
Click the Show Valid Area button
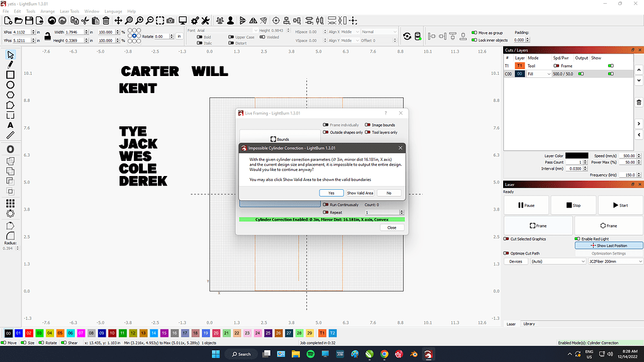pyautogui.click(x=360, y=193)
